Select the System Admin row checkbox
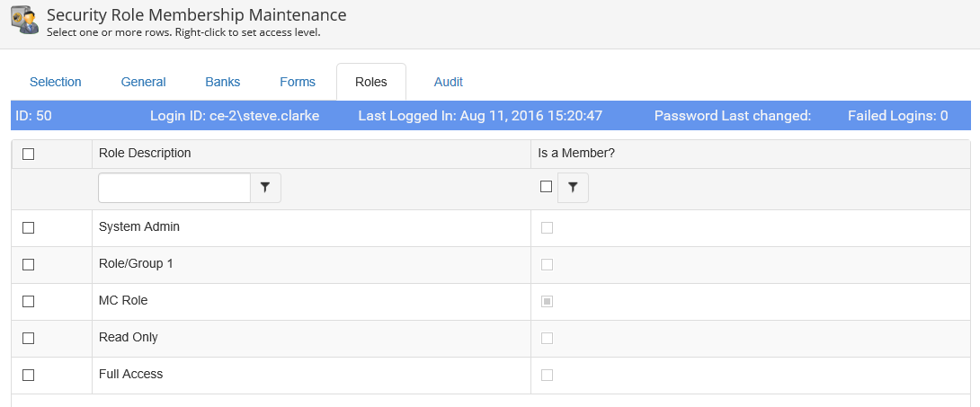 [28, 228]
